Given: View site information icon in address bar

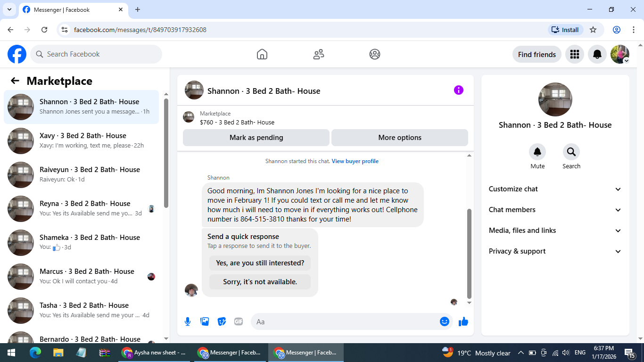Looking at the screenshot, I should (65, 30).
